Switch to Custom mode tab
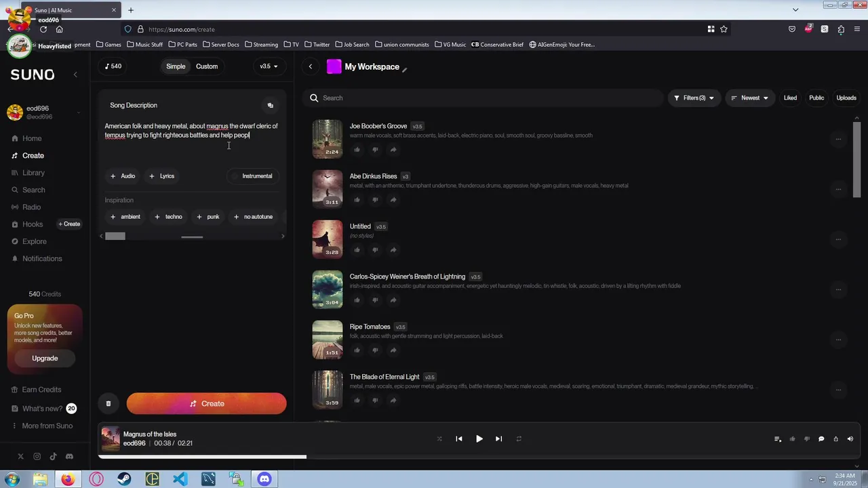The height and width of the screenshot is (488, 868). [x=207, y=66]
